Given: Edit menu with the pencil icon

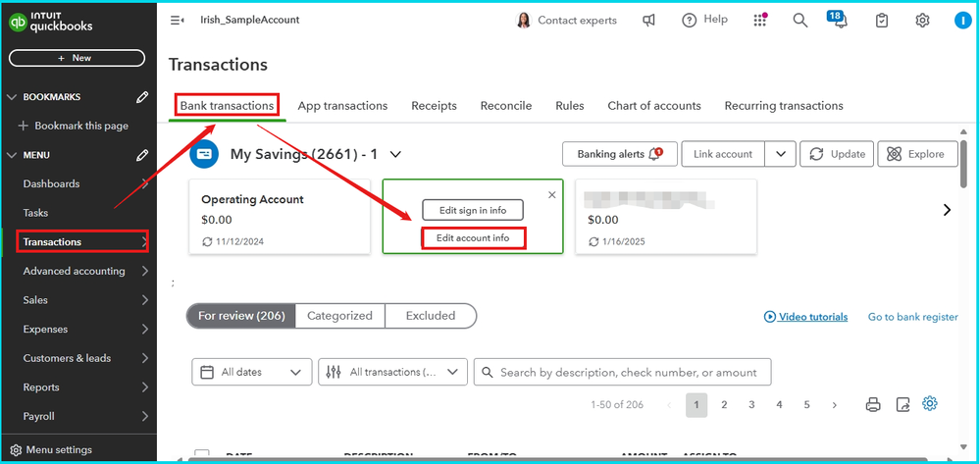Looking at the screenshot, I should (142, 155).
